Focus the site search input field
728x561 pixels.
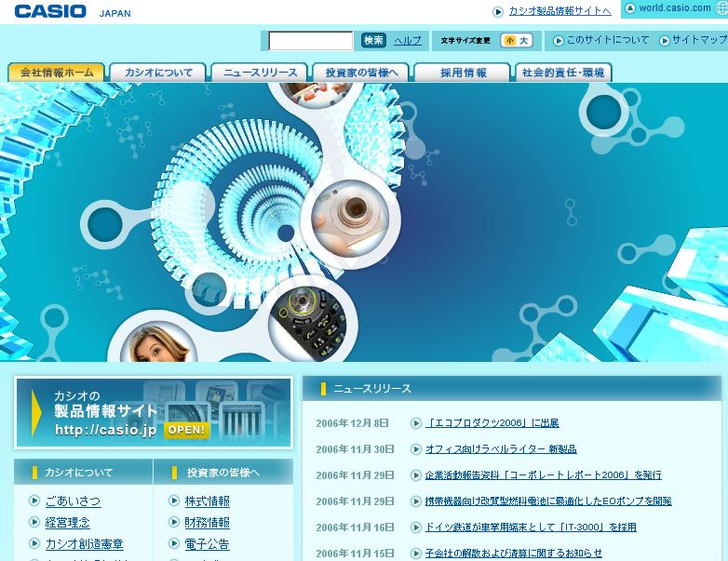coord(311,41)
